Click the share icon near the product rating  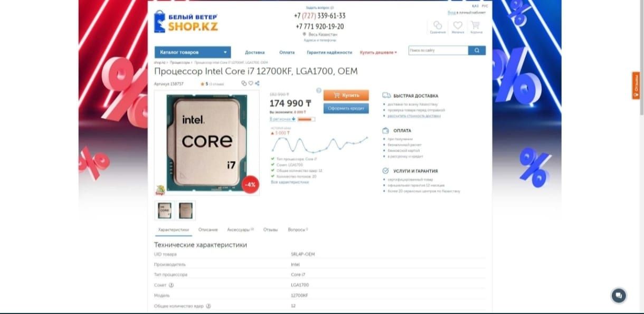(258, 83)
